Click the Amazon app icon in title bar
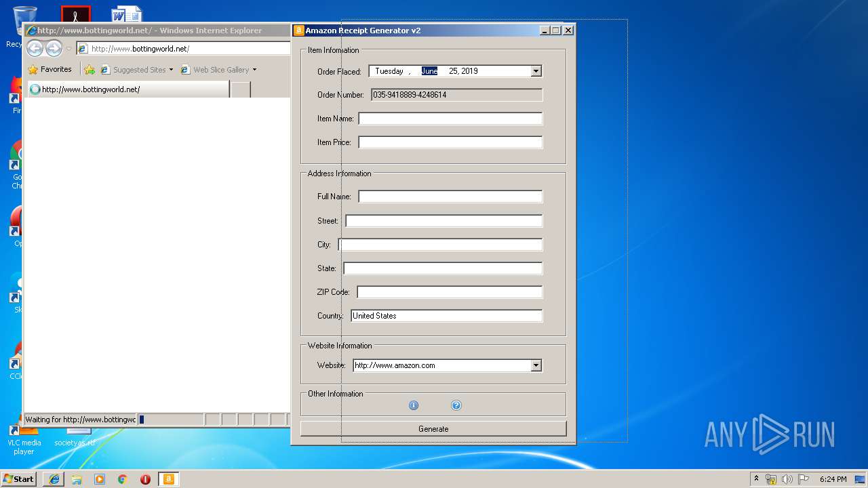 298,30
